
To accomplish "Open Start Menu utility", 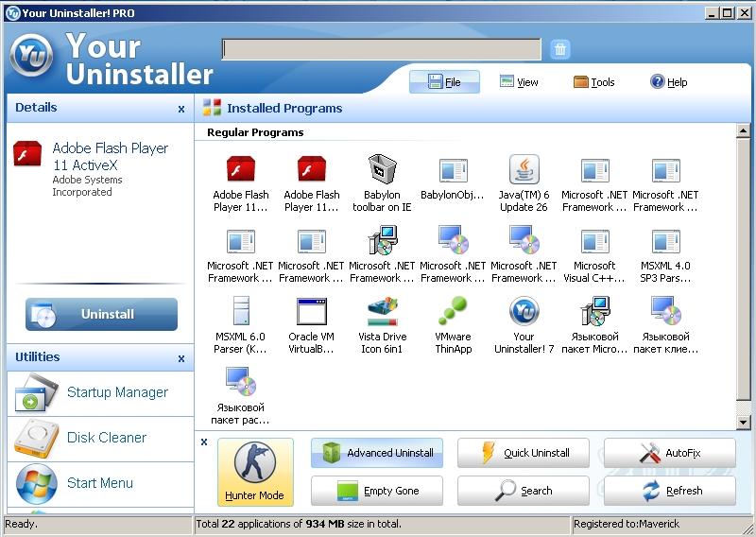I will point(100,483).
